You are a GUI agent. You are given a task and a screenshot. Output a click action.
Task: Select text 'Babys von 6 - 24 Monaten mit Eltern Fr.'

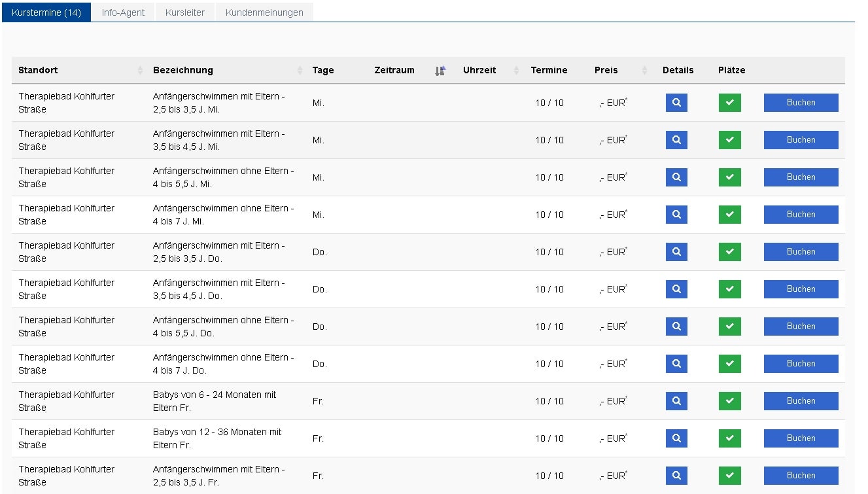[215, 401]
